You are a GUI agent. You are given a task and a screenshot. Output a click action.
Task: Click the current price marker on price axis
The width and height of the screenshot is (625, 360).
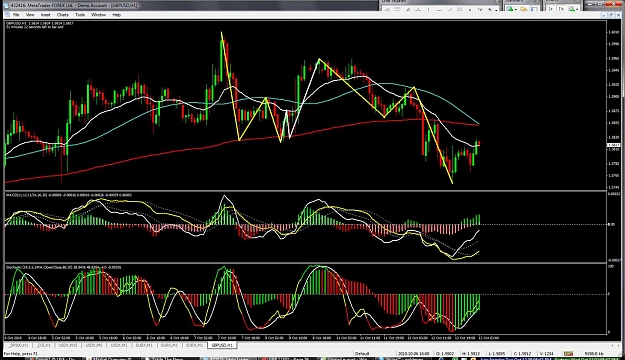[613, 145]
